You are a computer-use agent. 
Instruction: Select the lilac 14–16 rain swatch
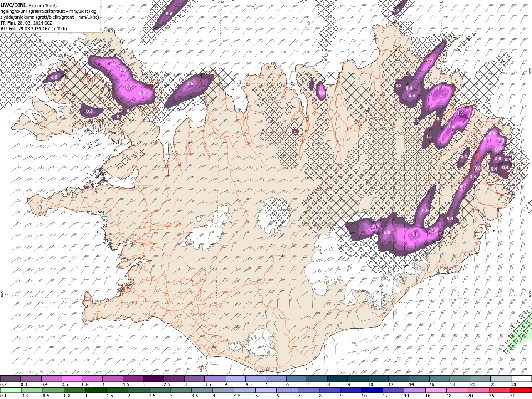pos(414,390)
